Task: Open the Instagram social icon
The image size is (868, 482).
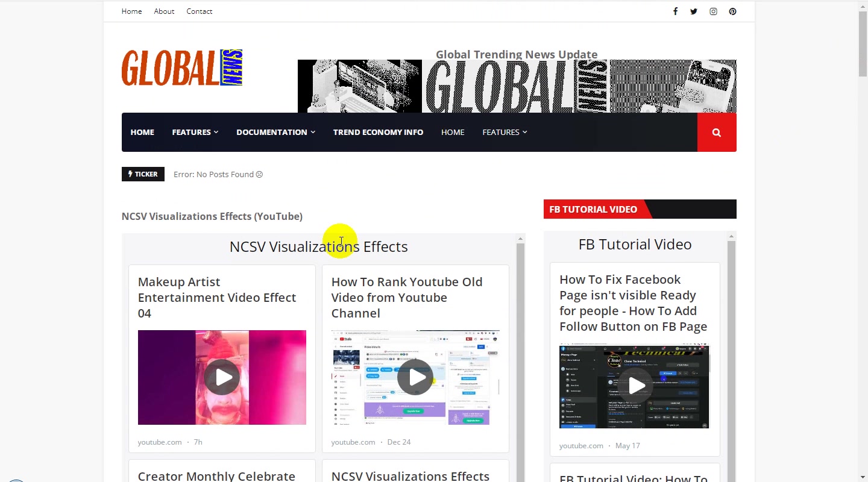Action: (713, 11)
